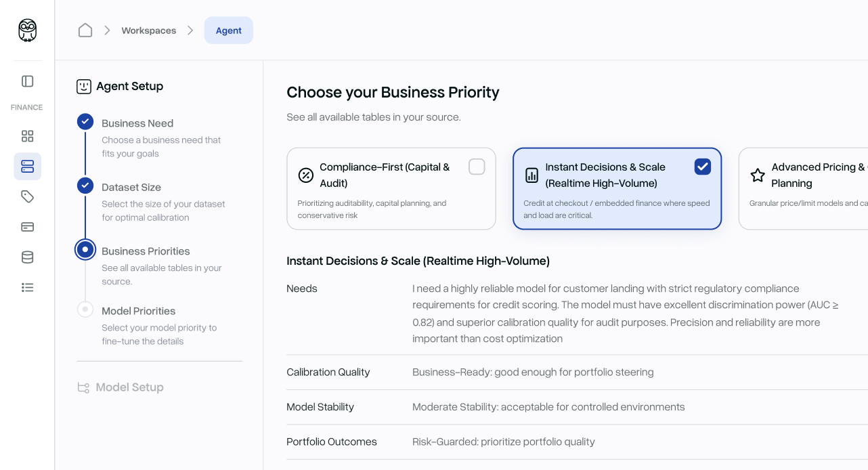This screenshot has width=868, height=470.
Task: Go to the home breadcrumb icon
Action: (x=85, y=30)
